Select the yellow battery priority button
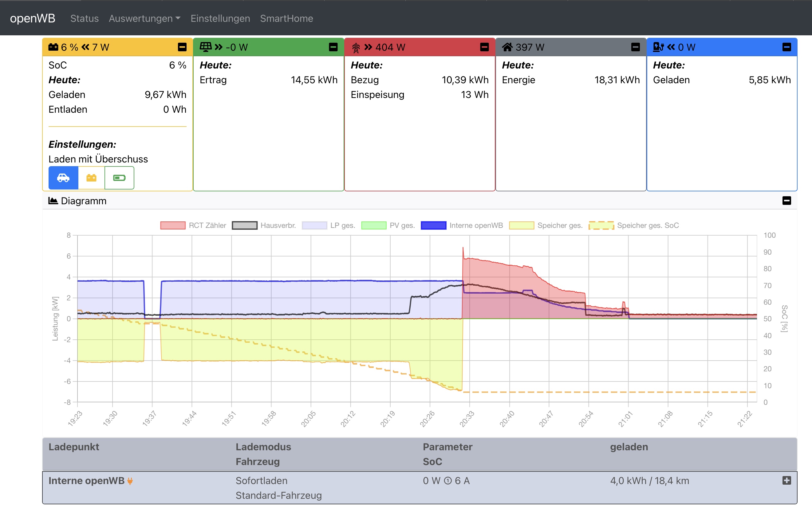The height and width of the screenshot is (508, 812). click(x=91, y=178)
